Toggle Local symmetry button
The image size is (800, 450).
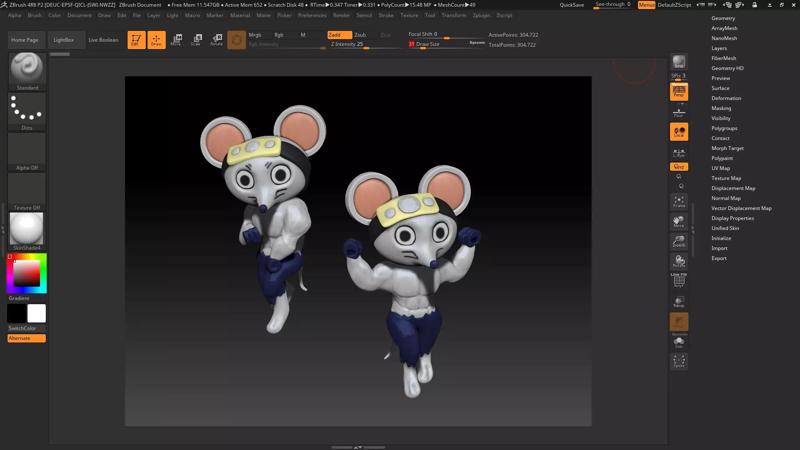pyautogui.click(x=679, y=132)
